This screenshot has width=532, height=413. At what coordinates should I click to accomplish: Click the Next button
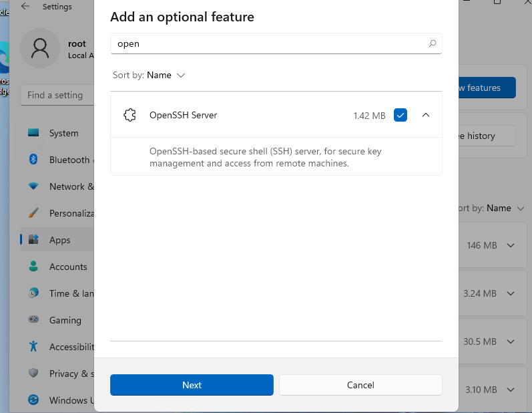(x=192, y=385)
